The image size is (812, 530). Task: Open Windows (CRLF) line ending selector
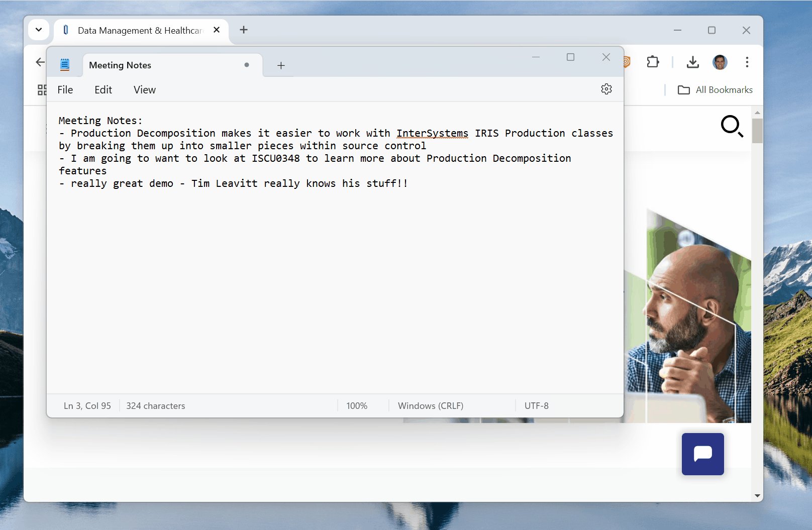(430, 405)
